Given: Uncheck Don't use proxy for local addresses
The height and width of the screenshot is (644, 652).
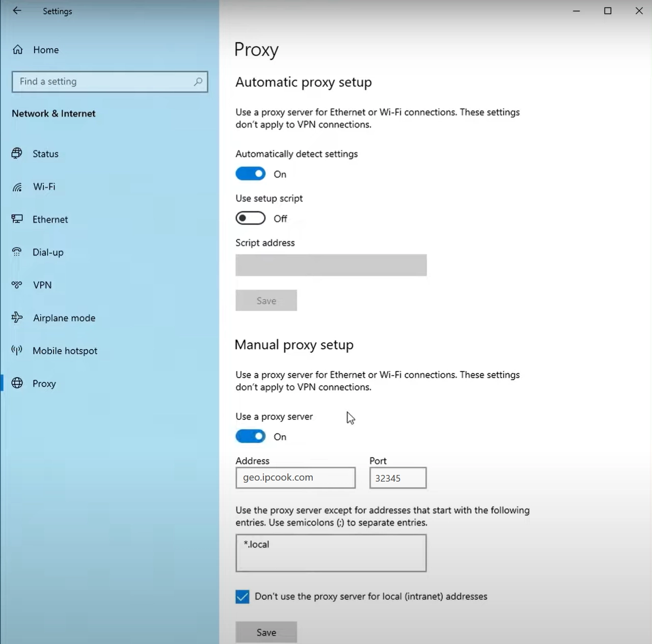Looking at the screenshot, I should coord(242,596).
